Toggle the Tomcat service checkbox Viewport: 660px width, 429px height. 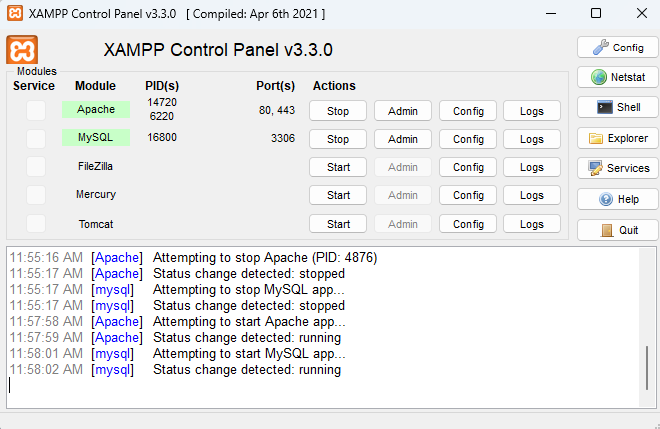pos(36,223)
